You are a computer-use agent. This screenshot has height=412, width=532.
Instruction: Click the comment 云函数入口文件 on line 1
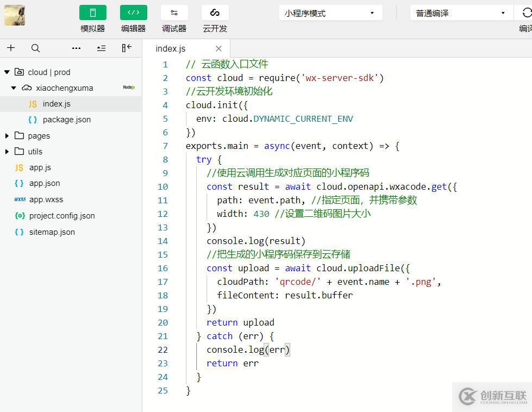coord(234,64)
